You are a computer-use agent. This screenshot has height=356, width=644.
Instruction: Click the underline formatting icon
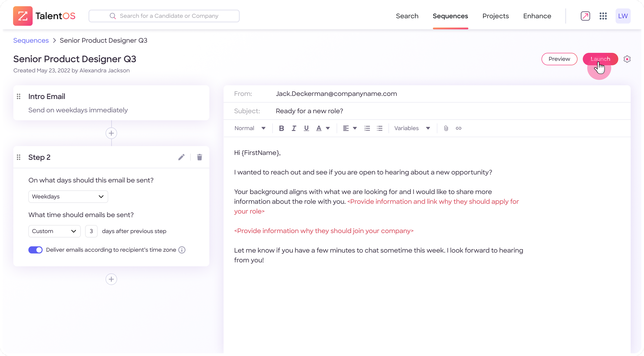tap(306, 128)
